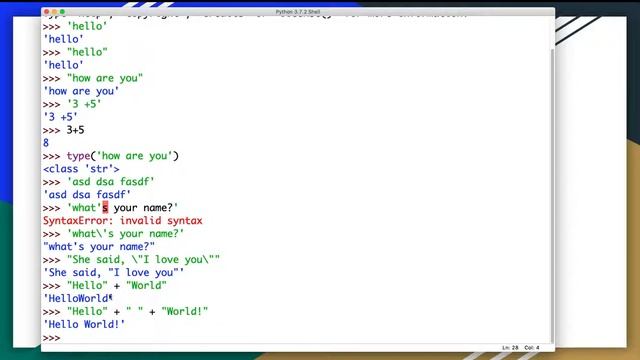Screen dimensions: 640x360
Task: Click the vertical scrollbar of the shell
Action: click(x=553, y=196)
